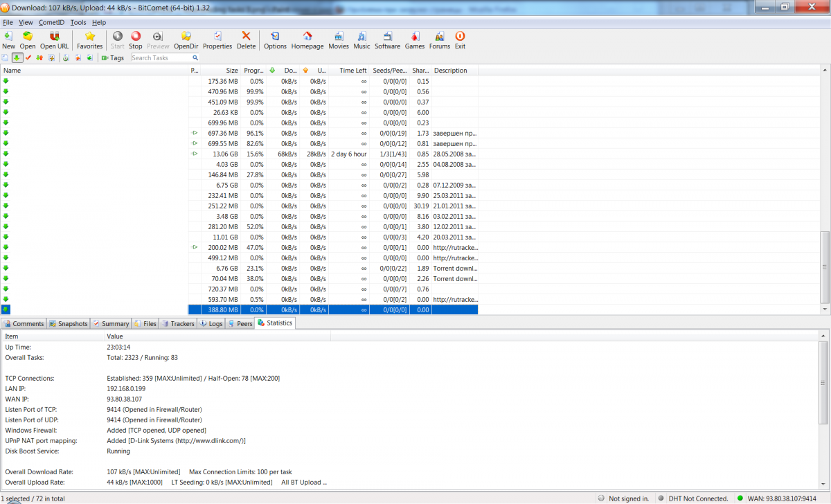
Task: Click the magnifier icon in Search Tasks
Action: 195,58
